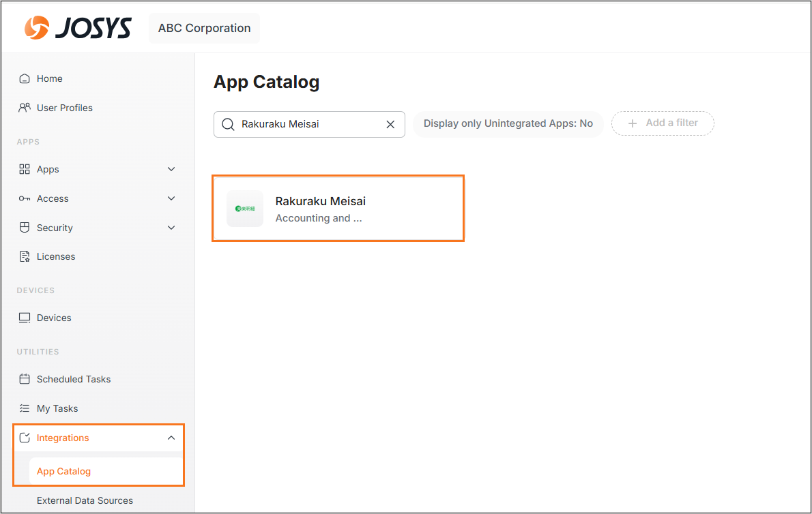This screenshot has width=812, height=514.
Task: Expand the Apps menu chevron
Action: [171, 169]
